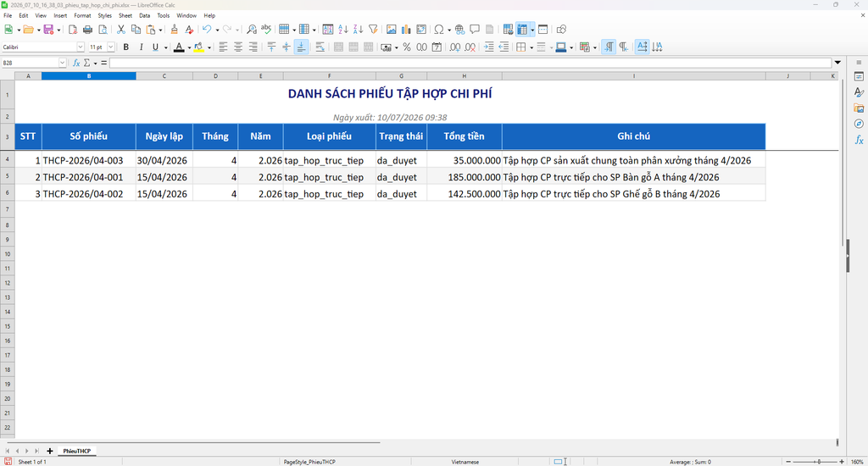Undo the last action

coord(207,30)
